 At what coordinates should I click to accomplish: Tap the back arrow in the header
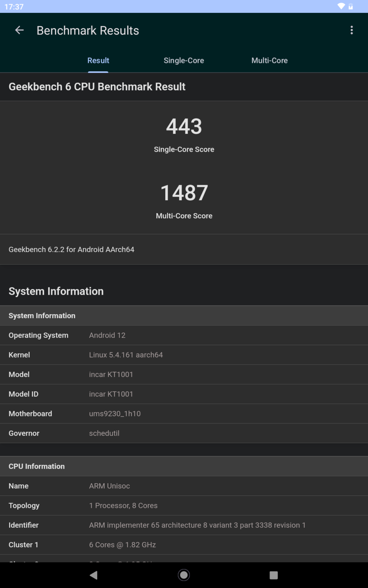[x=19, y=30]
